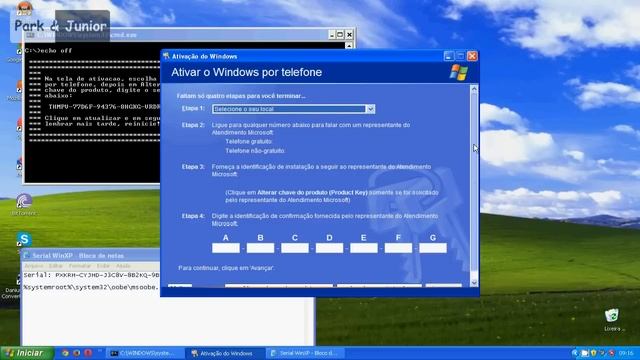The image size is (640, 360).
Task: Click confirmation ID field C
Action: (x=295, y=248)
